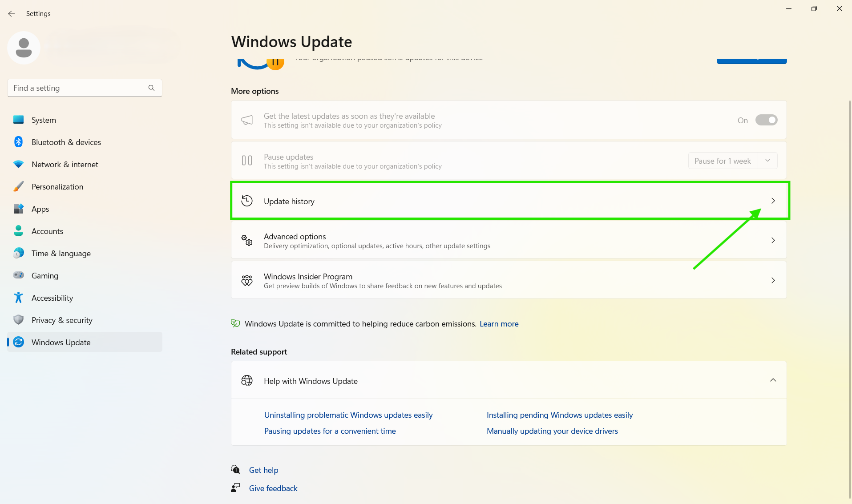Image resolution: width=852 pixels, height=504 pixels.
Task: Click the Related support heading
Action: coord(259,352)
